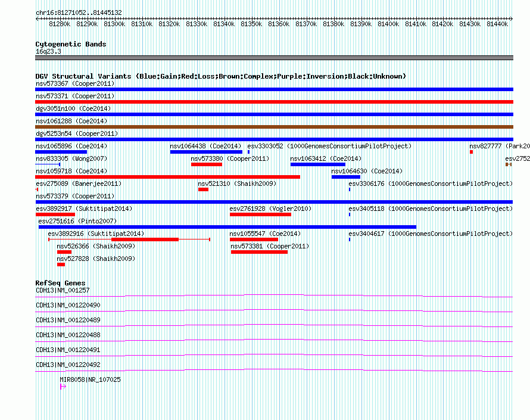Select nsv573379 (Cooper2011) label
This screenshot has height=420, width=530.
[x=75, y=196]
